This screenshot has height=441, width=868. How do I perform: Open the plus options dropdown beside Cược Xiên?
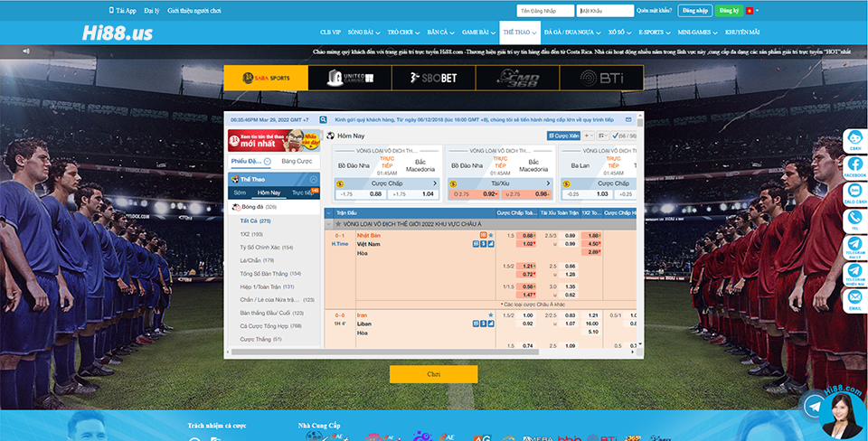(589, 136)
